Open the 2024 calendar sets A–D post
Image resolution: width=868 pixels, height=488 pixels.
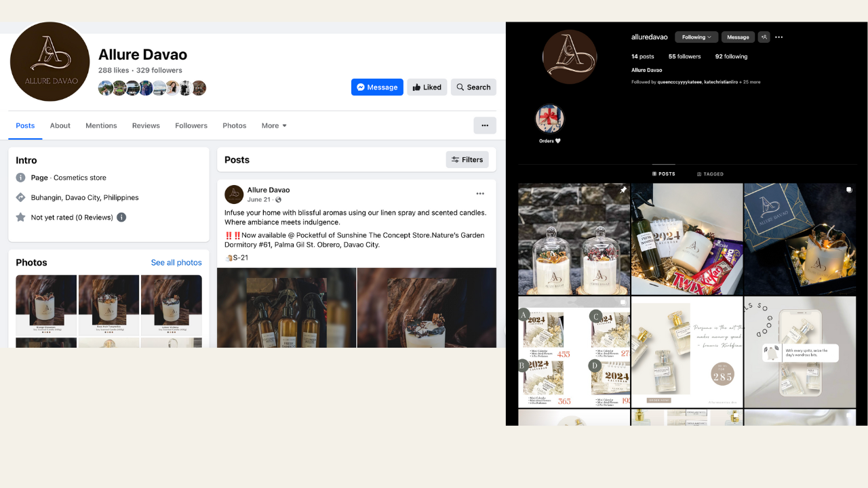(x=574, y=352)
